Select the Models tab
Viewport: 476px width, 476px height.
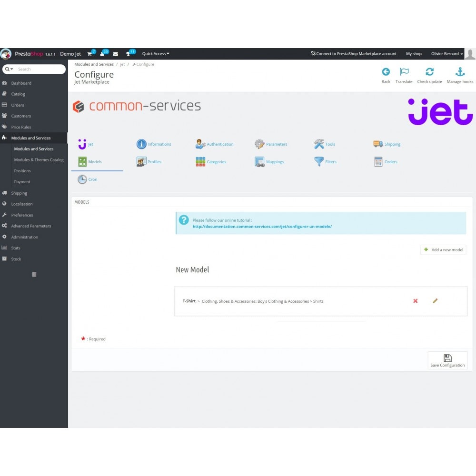[x=90, y=162]
